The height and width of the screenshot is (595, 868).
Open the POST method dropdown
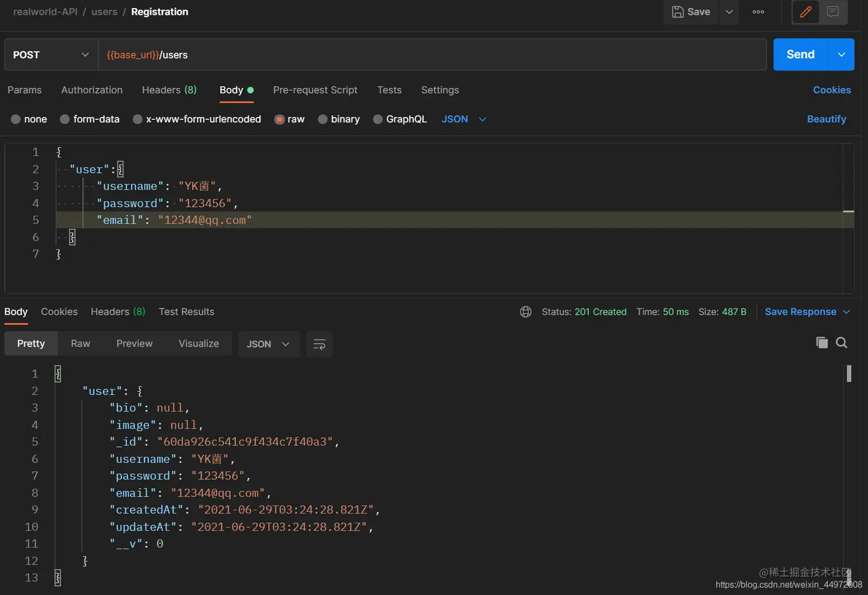pos(51,55)
